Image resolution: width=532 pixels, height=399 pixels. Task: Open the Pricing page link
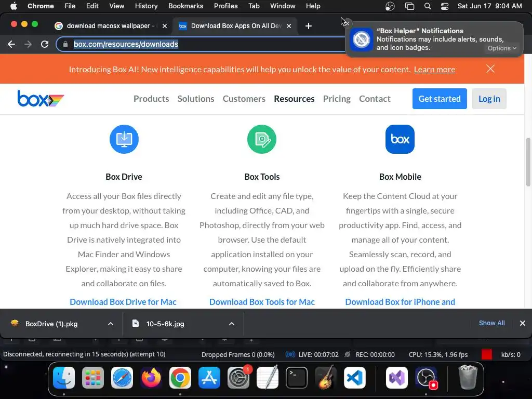(x=337, y=99)
